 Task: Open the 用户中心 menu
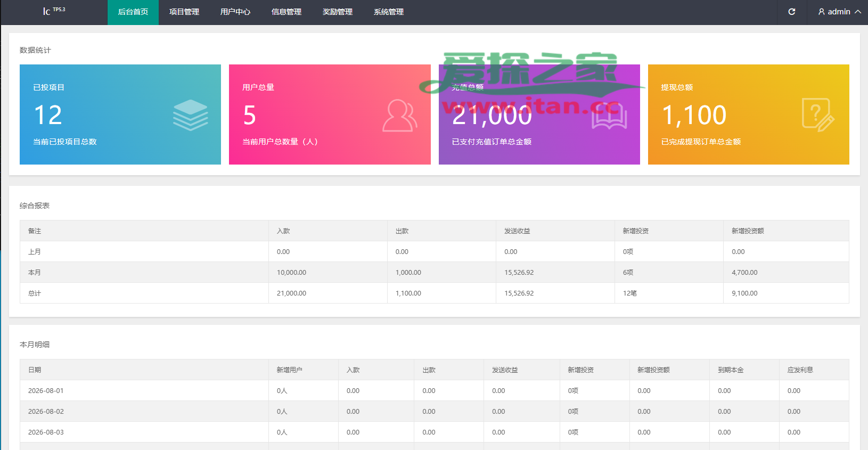click(x=235, y=12)
